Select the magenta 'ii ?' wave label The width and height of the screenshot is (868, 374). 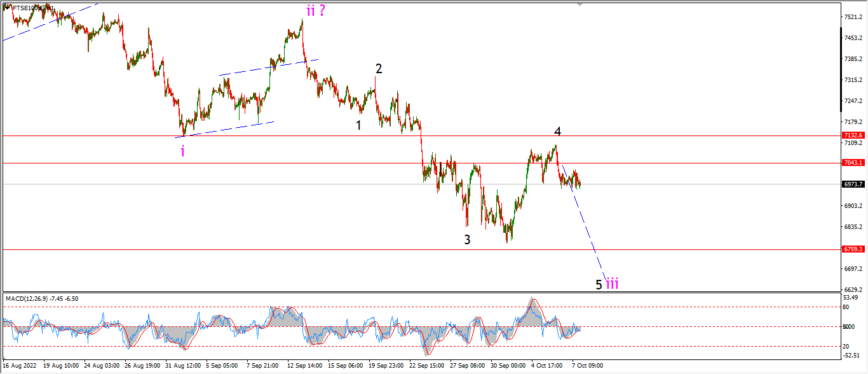[316, 10]
